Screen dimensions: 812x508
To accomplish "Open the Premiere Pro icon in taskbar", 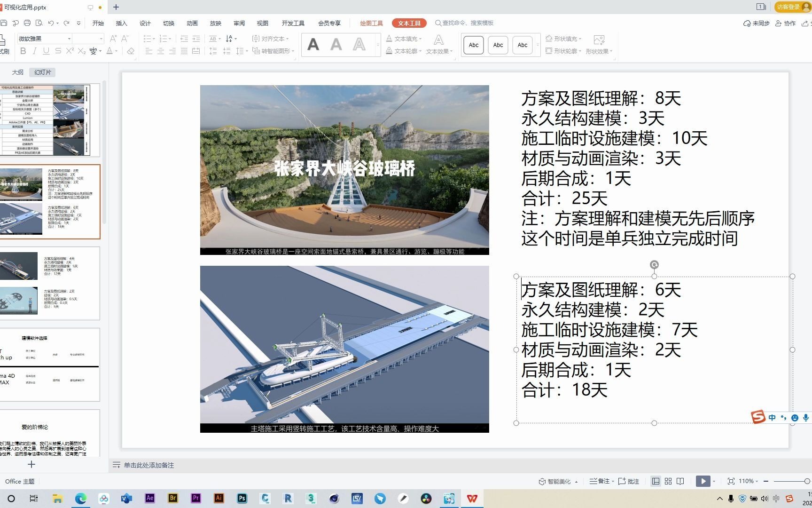I will point(196,498).
